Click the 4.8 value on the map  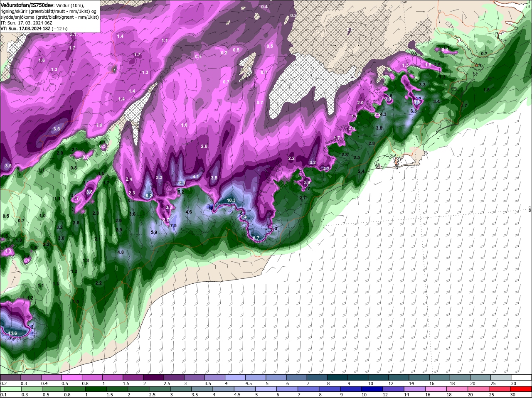[121, 252]
